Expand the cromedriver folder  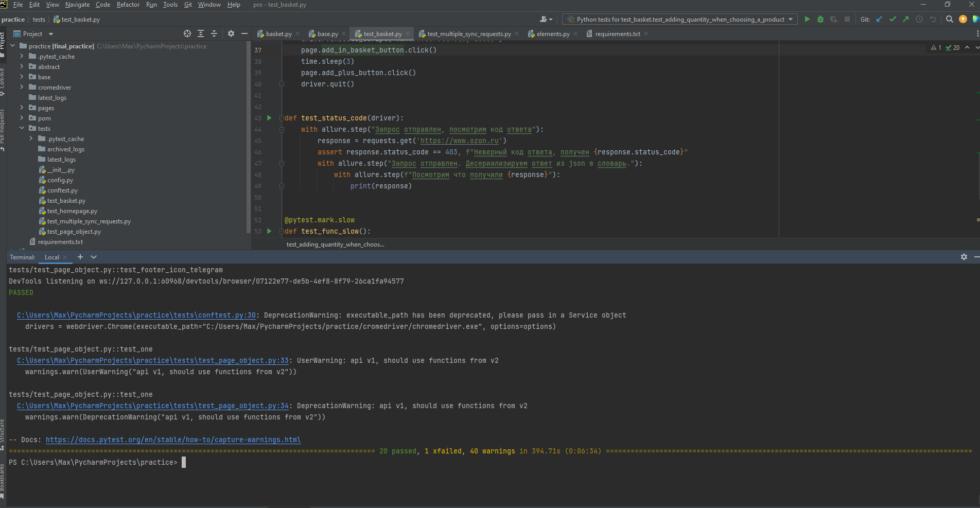point(22,87)
